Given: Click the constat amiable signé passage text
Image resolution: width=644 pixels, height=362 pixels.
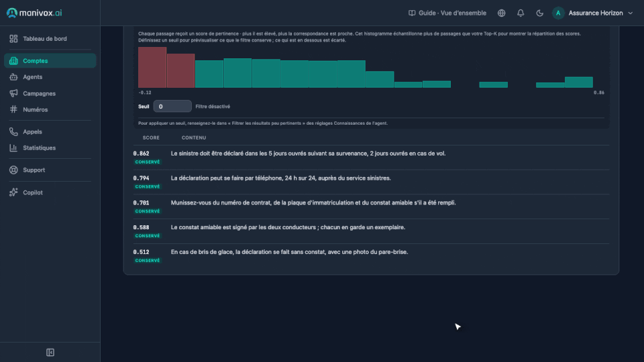Looking at the screenshot, I should pyautogui.click(x=288, y=227).
